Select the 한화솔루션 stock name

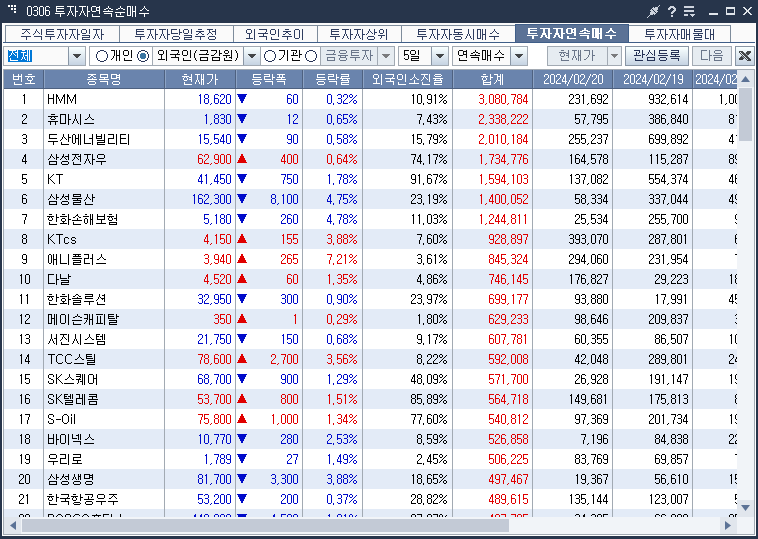pos(77,299)
